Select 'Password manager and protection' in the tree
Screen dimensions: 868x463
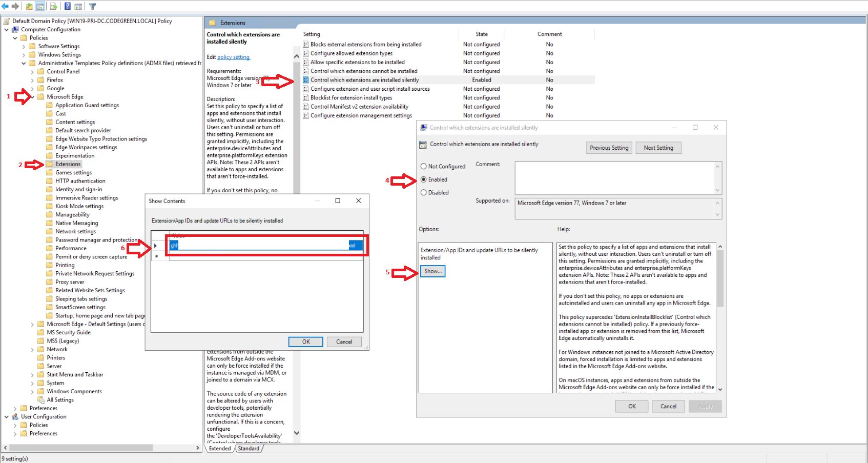click(96, 240)
